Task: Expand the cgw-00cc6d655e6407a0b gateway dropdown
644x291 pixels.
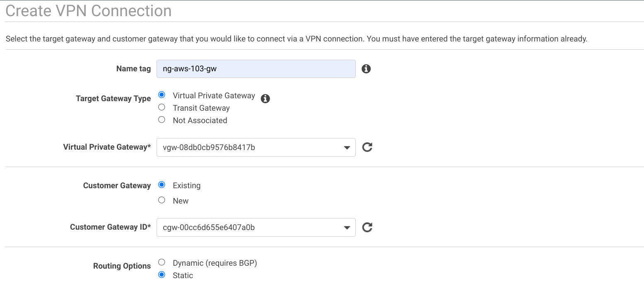Action: point(256,228)
